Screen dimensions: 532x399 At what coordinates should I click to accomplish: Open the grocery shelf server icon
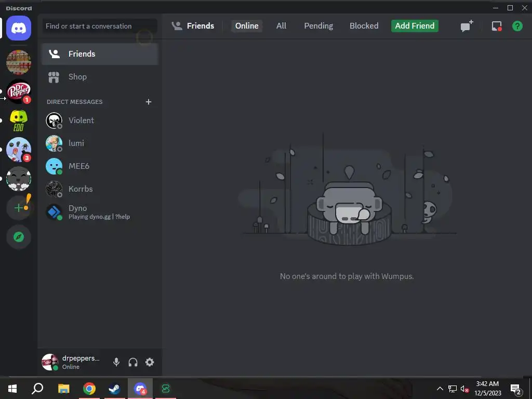[19, 62]
